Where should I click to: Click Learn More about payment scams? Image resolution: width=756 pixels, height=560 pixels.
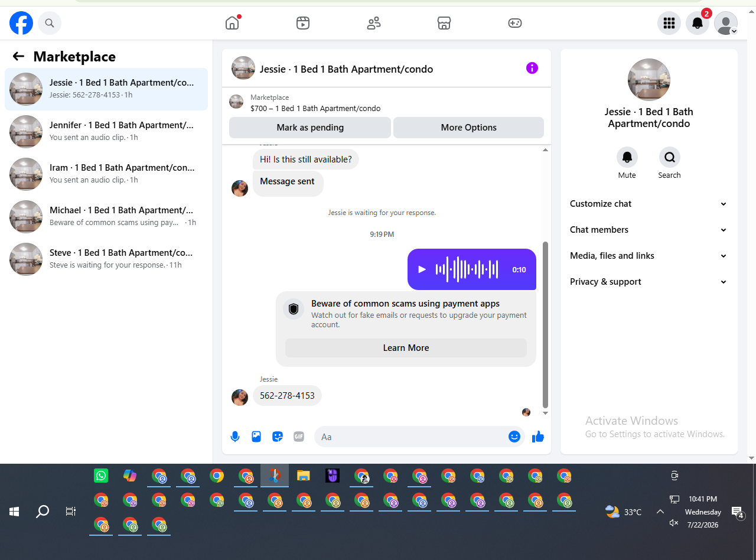coord(406,348)
